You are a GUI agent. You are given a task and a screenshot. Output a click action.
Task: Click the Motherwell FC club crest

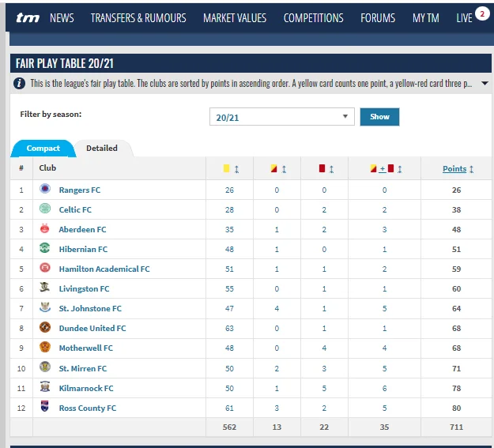click(x=45, y=348)
